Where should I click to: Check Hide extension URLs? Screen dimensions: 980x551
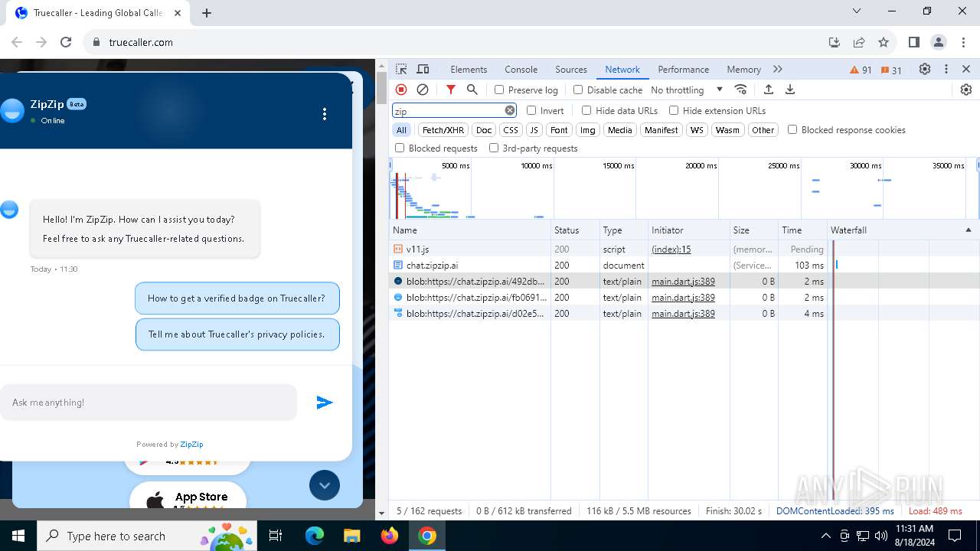674,110
